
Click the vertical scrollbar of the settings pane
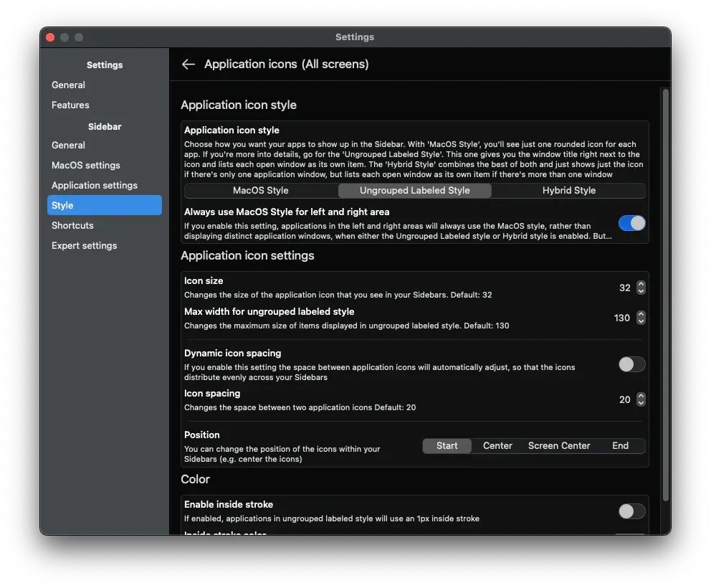point(666,295)
